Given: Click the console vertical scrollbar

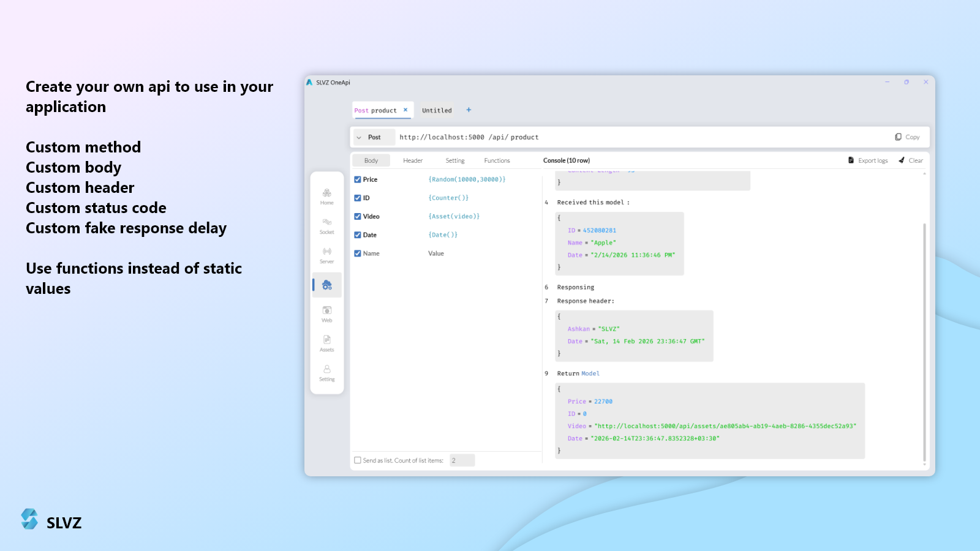Looking at the screenshot, I should tap(924, 342).
